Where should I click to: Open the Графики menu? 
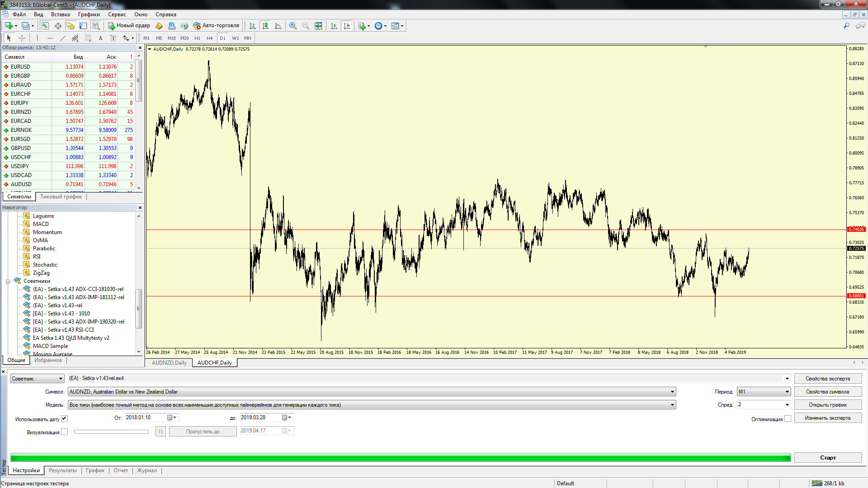(89, 14)
